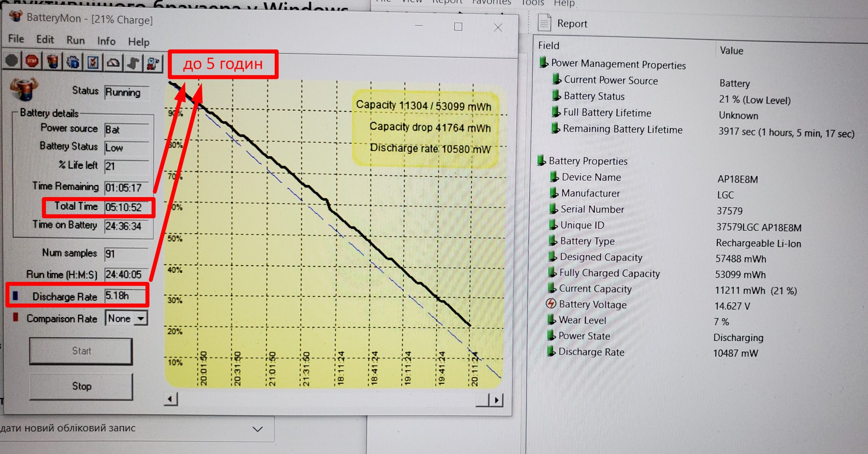Click the graph scroll left arrow
The image size is (868, 454).
171,399
